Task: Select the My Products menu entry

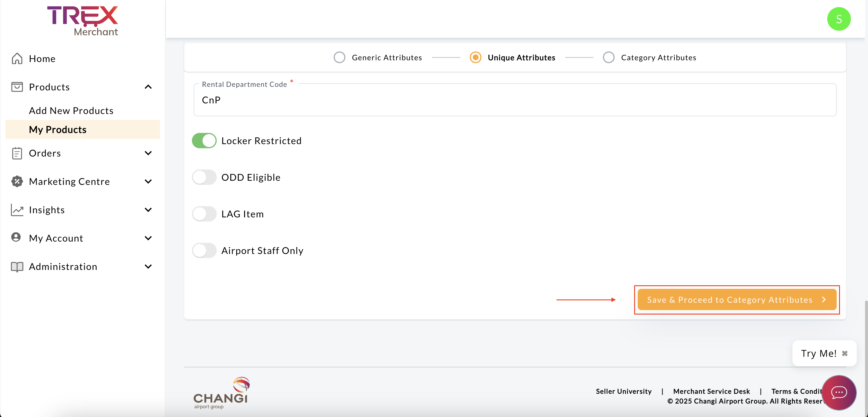Action: (x=58, y=130)
